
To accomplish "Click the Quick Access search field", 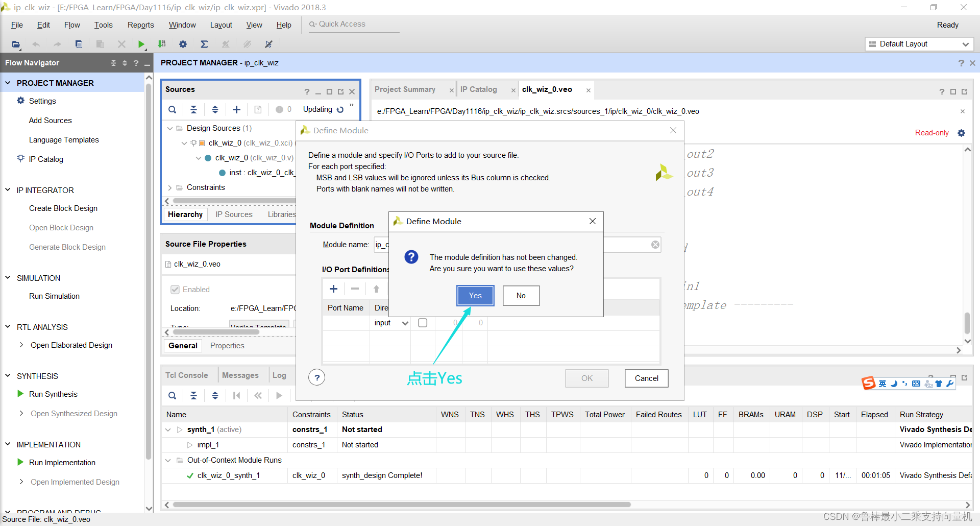I will coord(354,24).
